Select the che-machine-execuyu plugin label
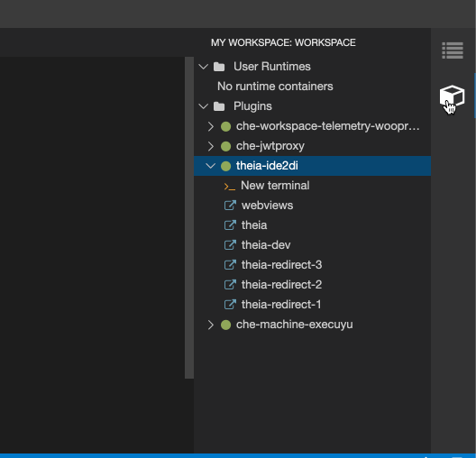 (295, 325)
